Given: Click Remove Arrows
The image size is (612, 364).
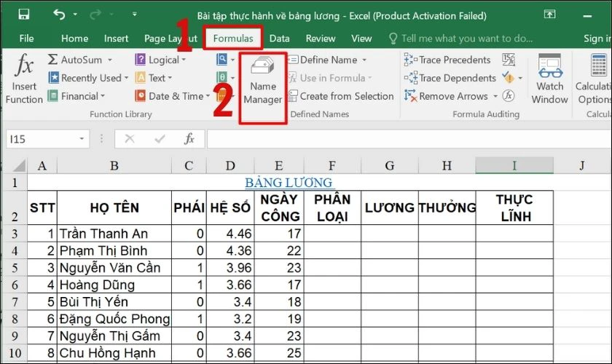Looking at the screenshot, I should point(446,96).
